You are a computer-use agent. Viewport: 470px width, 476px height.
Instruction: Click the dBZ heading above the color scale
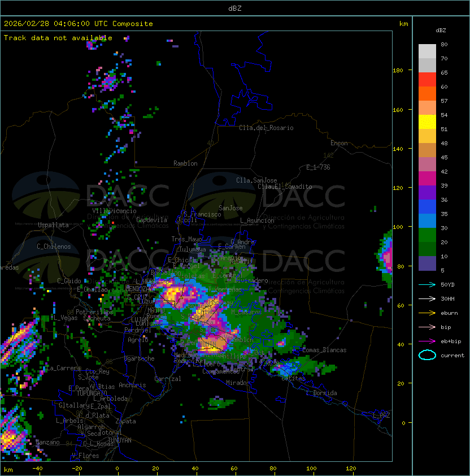[441, 31]
